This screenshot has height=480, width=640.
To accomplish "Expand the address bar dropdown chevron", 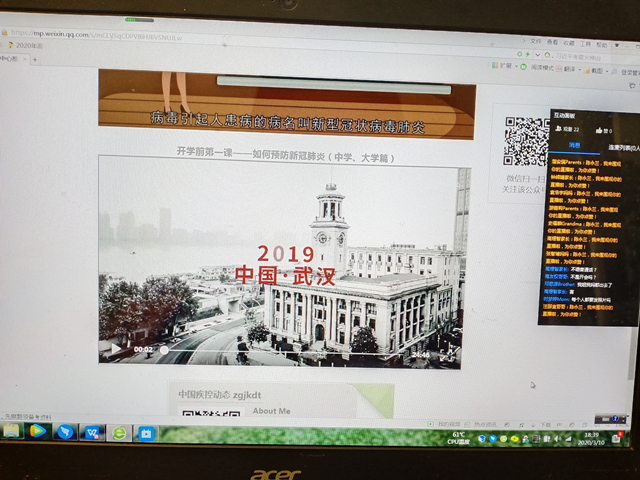I will coord(538,54).
